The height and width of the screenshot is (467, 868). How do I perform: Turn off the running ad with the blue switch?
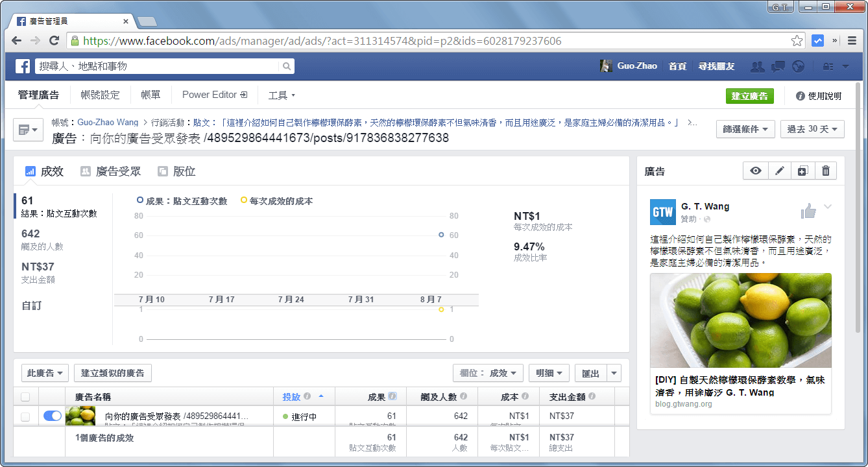[51, 416]
